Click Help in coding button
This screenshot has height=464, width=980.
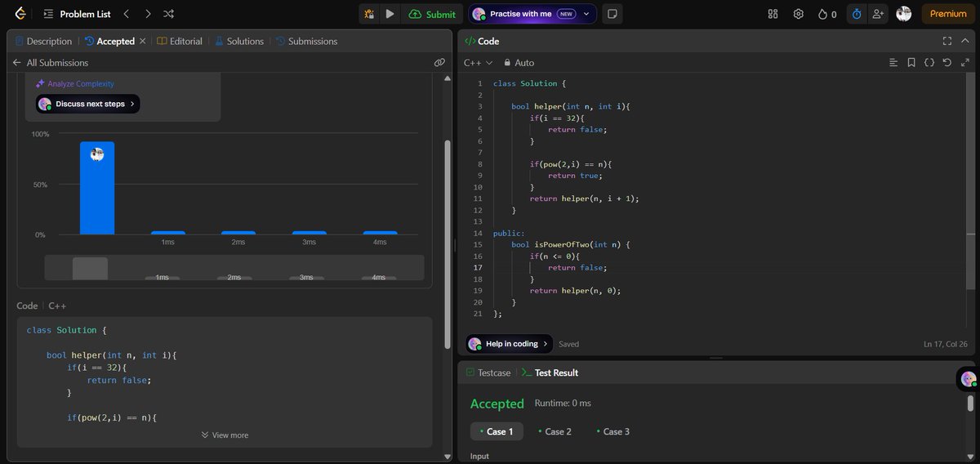tap(510, 344)
